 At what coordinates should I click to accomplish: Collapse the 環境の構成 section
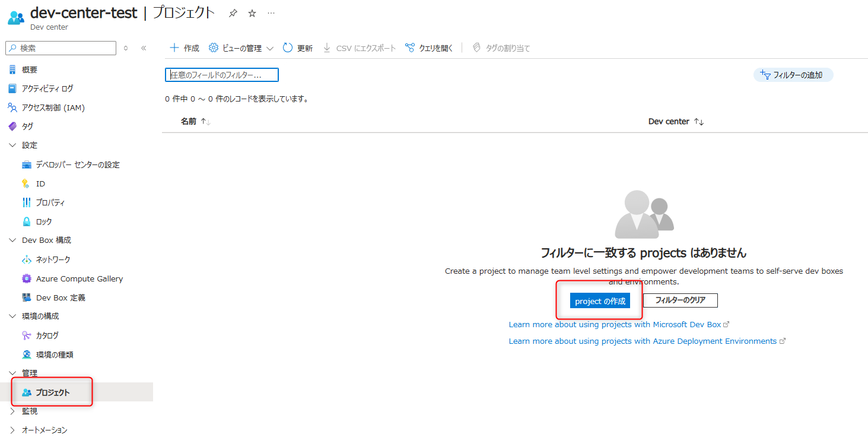coord(12,316)
